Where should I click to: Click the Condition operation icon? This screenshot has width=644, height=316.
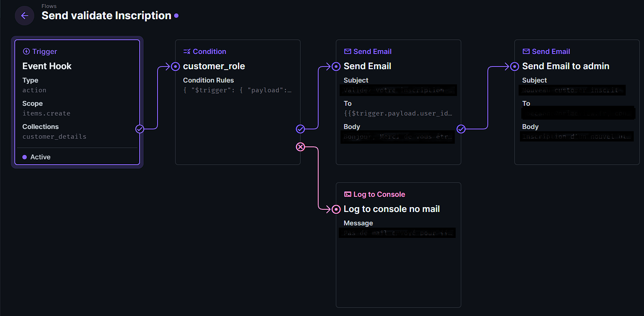point(187,52)
